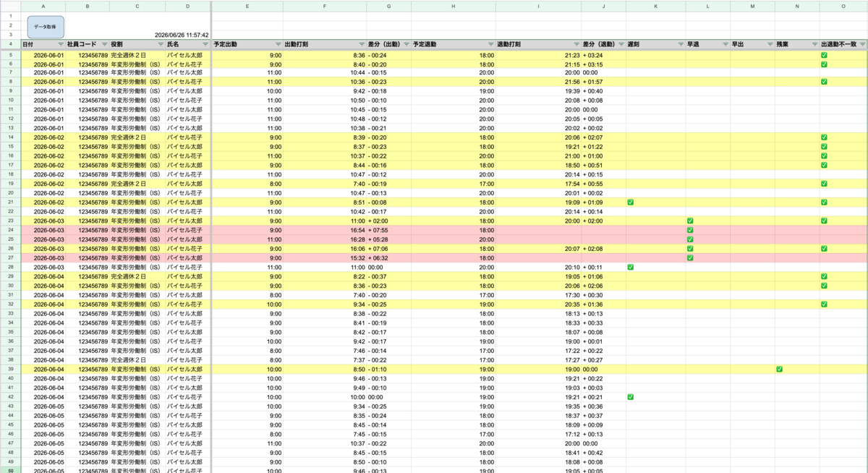Image resolution: width=868 pixels, height=473 pixels.
Task: Select the + 02:08 difference cell
Action: (x=603, y=249)
